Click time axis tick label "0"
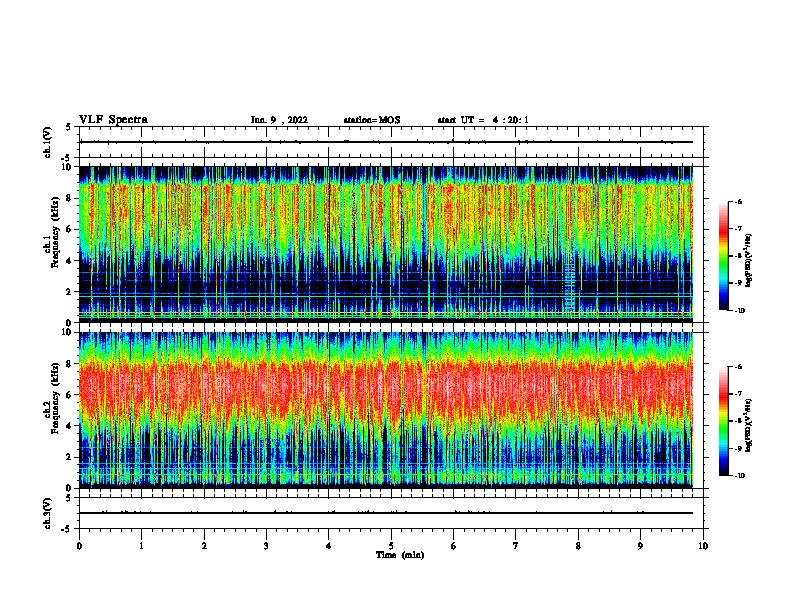Image resolution: width=792 pixels, height=612 pixels. point(79,546)
